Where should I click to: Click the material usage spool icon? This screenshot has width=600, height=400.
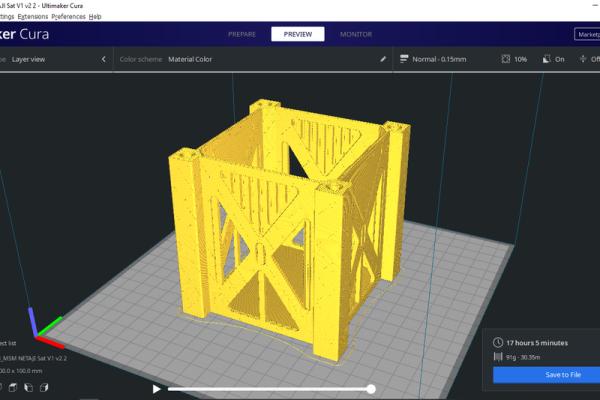point(498,357)
